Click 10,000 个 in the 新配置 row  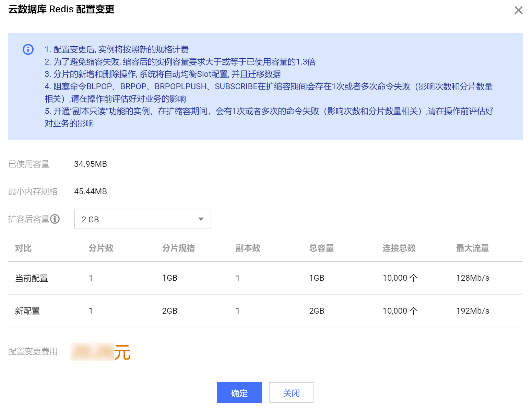tap(400, 311)
